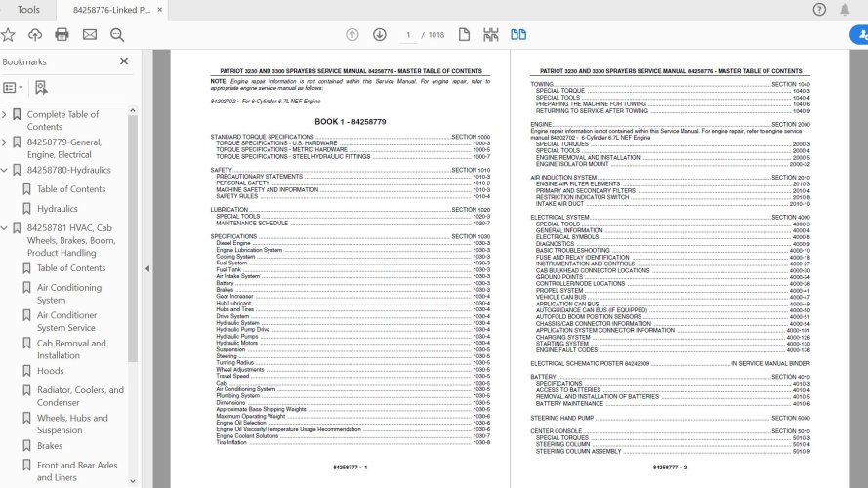Click the AIR INDUCTION SYSTEM contents entry
Viewport: 868px width, 488px height.
click(670, 178)
